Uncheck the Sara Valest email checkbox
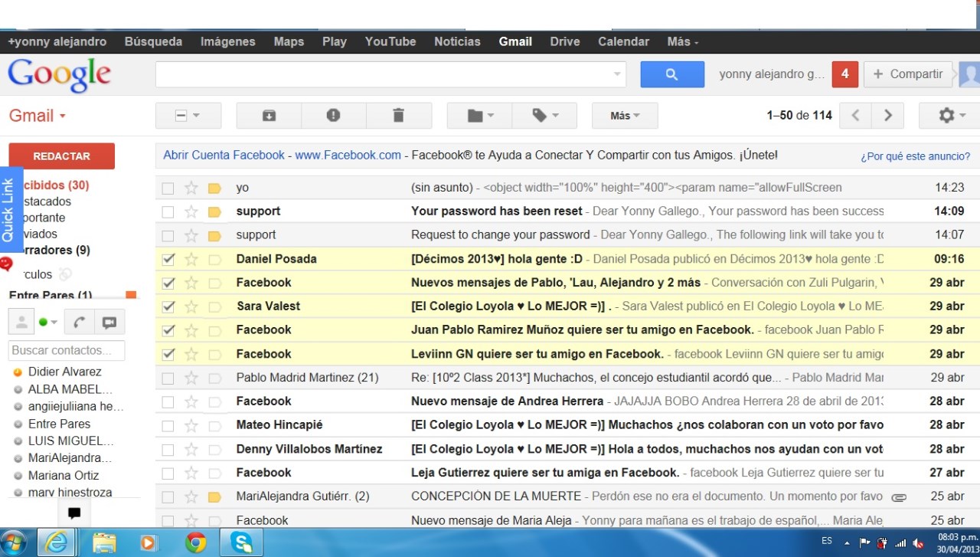Screen dimensions: 980x557 coord(168,306)
